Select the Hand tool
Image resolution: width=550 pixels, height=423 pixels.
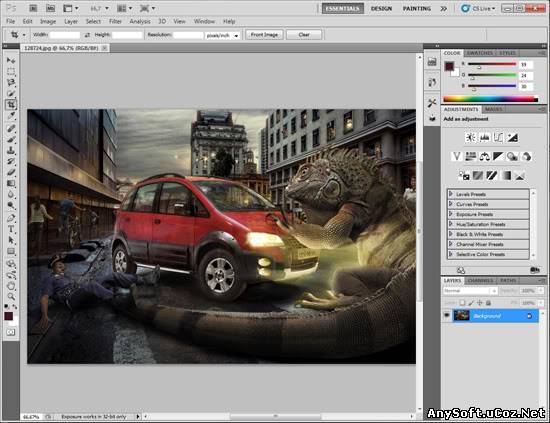(11, 286)
